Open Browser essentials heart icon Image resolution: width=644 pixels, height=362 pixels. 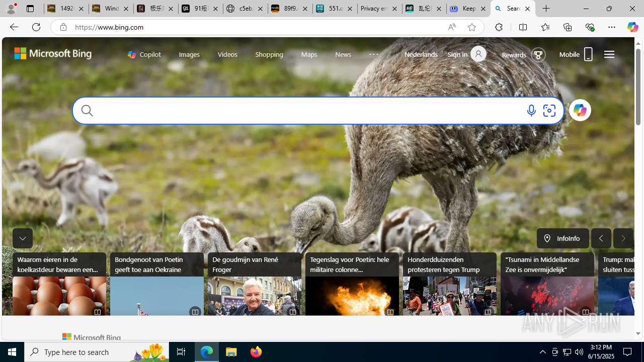click(590, 27)
